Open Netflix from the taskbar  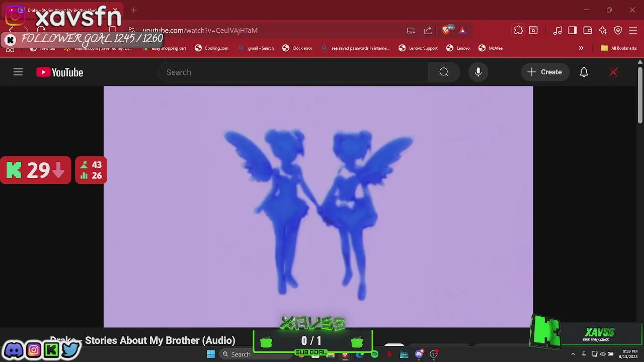[x=389, y=354]
